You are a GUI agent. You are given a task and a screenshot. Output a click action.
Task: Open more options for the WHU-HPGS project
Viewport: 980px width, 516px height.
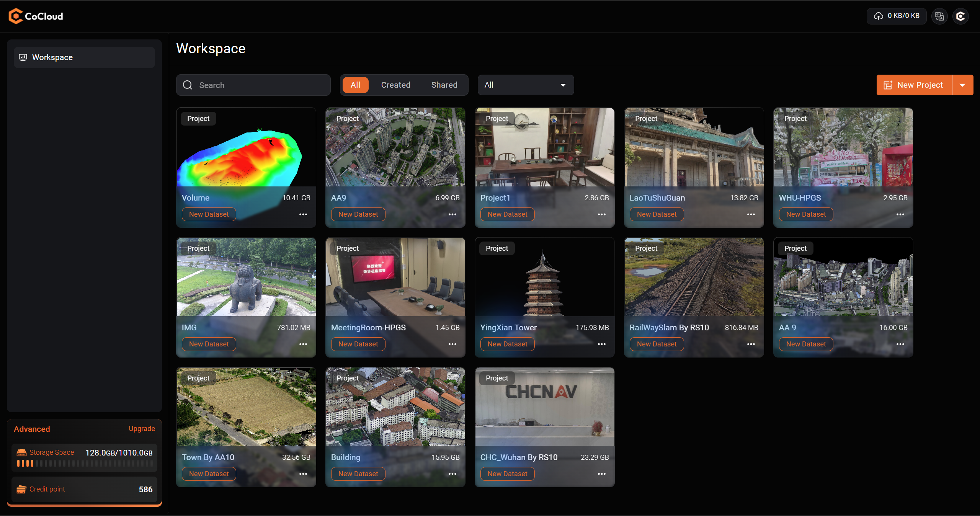pyautogui.click(x=900, y=214)
